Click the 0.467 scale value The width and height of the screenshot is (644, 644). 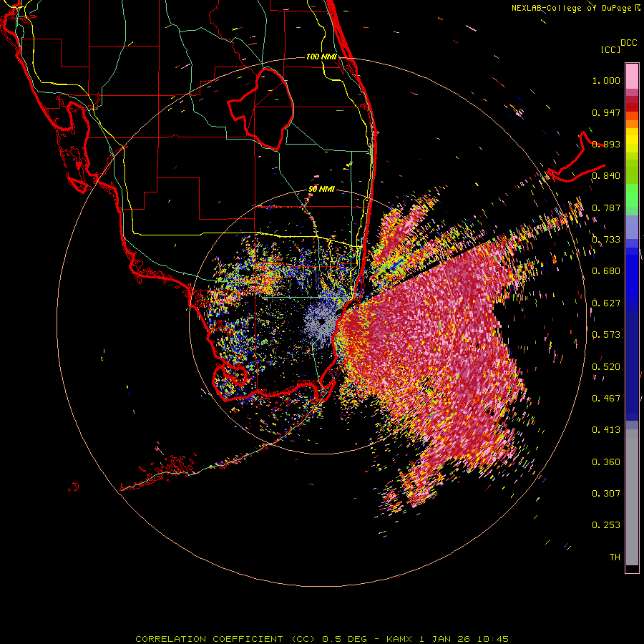pyautogui.click(x=606, y=399)
